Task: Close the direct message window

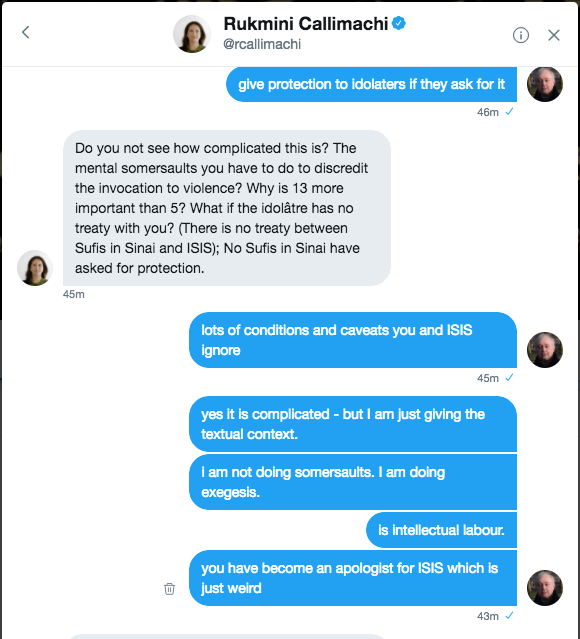Action: [x=554, y=35]
